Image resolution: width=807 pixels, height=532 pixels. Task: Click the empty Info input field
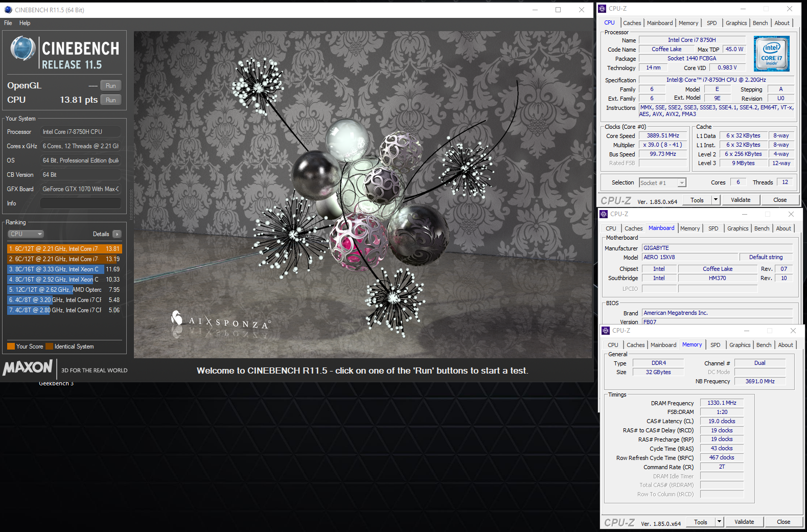click(x=81, y=203)
